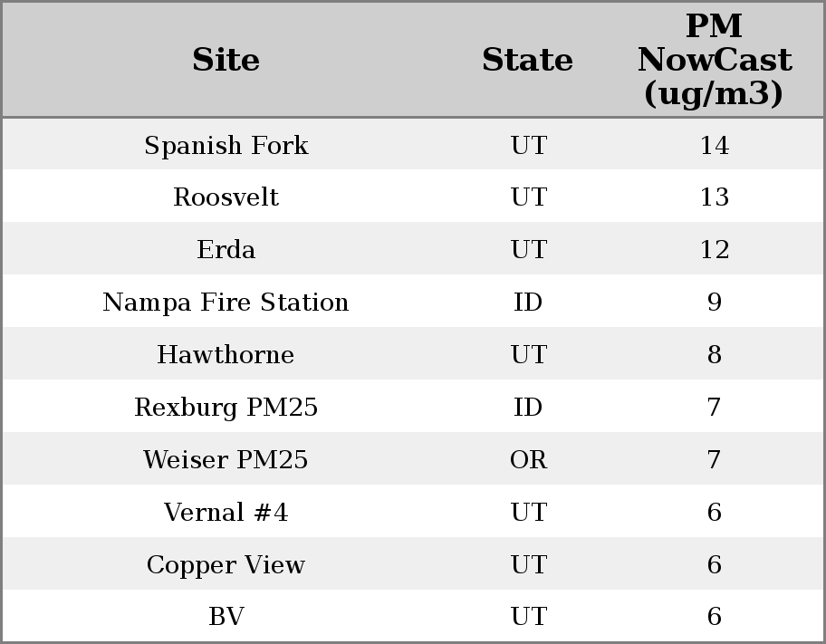Select Nampa Fire Station row
Viewport: 826px width, 644px height.
tap(226, 303)
